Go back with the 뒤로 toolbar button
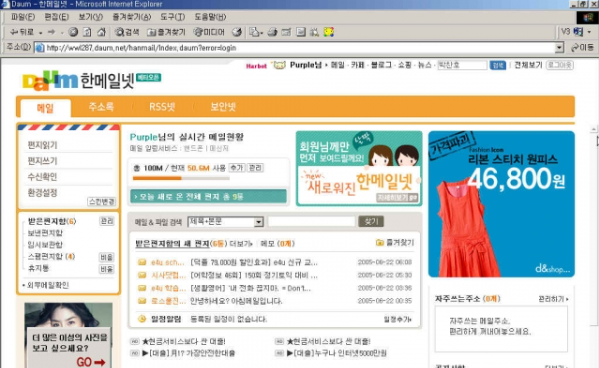The image size is (599, 368). click(22, 32)
